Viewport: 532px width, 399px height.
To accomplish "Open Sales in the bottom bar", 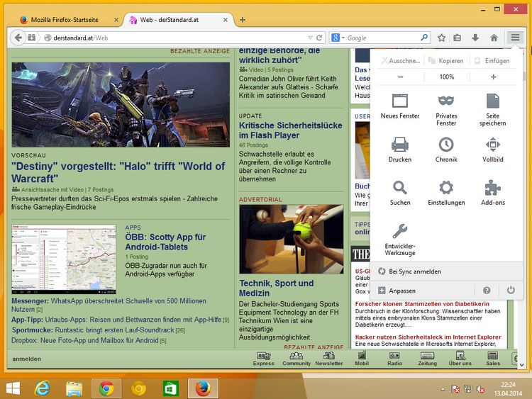I will [493, 359].
